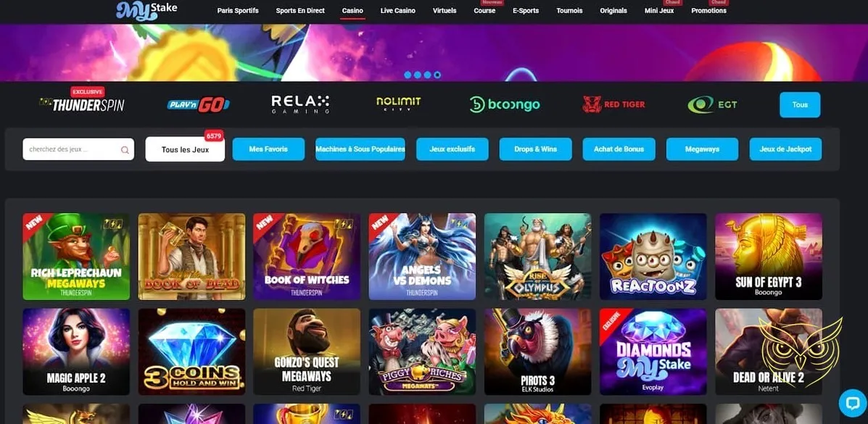Click the MyStake logo
Image resolution: width=868 pixels, height=424 pixels.
tap(146, 10)
